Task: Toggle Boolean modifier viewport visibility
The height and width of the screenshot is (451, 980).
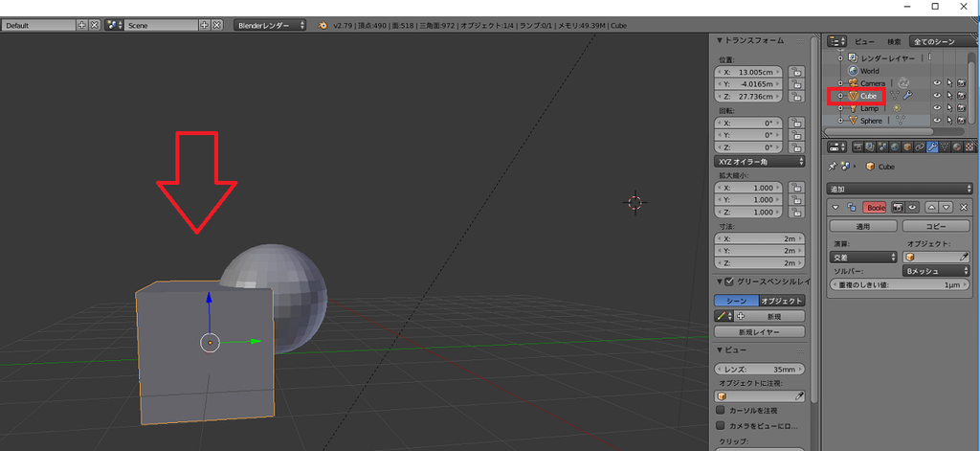Action: (912, 207)
